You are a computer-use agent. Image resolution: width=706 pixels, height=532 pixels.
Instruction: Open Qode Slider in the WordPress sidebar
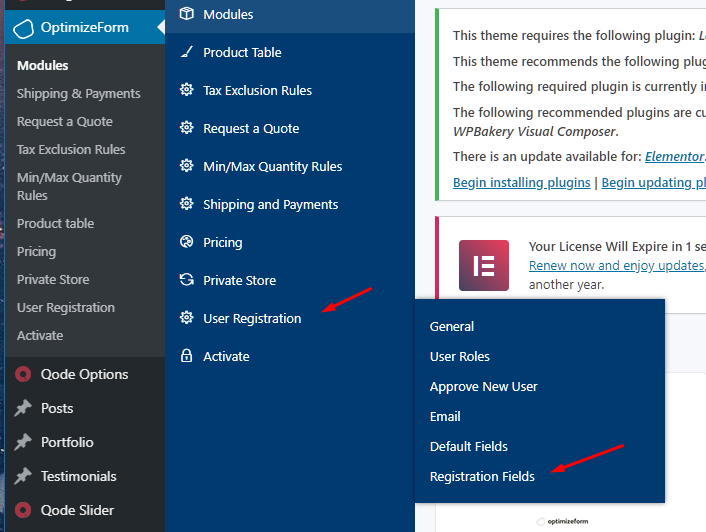tap(77, 510)
